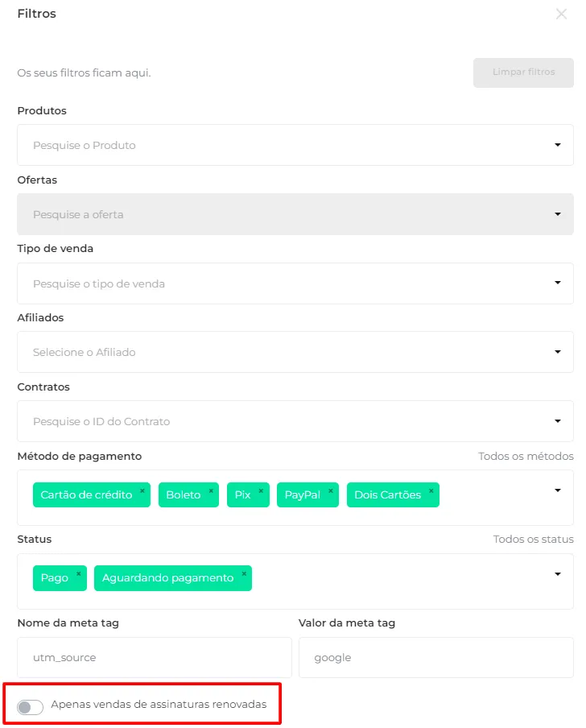Remove the PayPal payment tag
586x728 pixels.
(x=331, y=490)
